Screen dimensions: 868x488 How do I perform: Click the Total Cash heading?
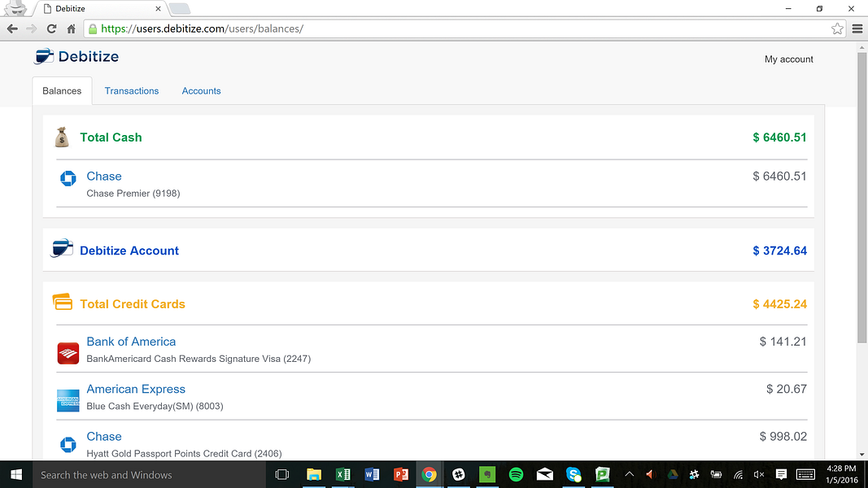111,137
